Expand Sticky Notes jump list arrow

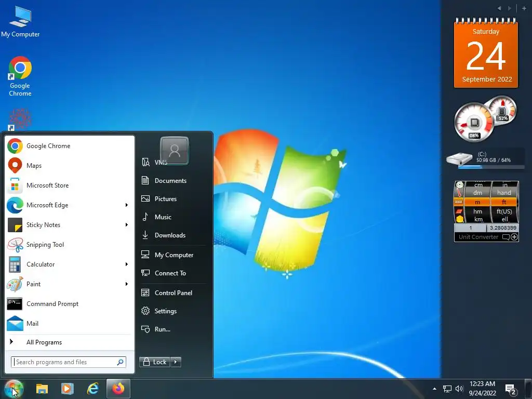coord(127,224)
